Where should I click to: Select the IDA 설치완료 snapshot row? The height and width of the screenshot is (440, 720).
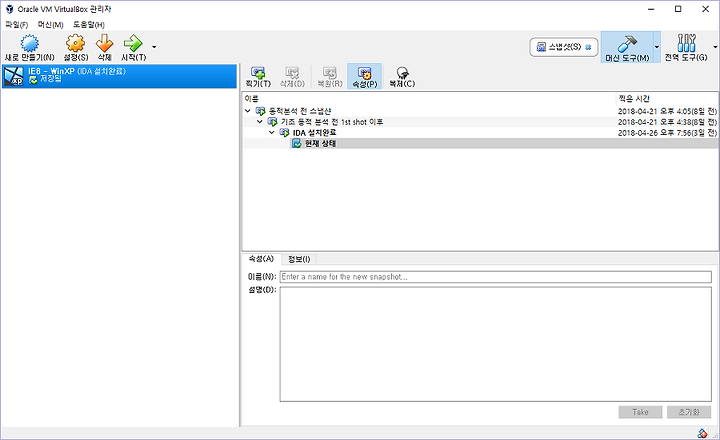[x=480, y=132]
